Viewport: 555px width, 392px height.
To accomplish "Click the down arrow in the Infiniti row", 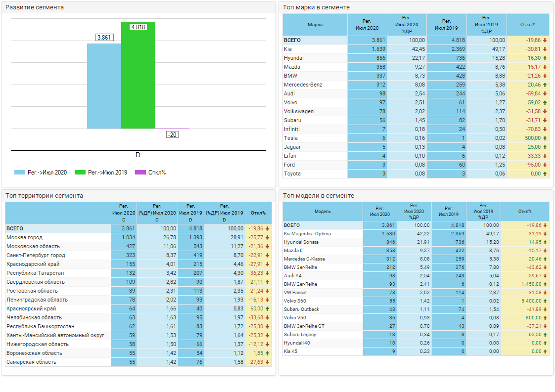I will point(545,129).
